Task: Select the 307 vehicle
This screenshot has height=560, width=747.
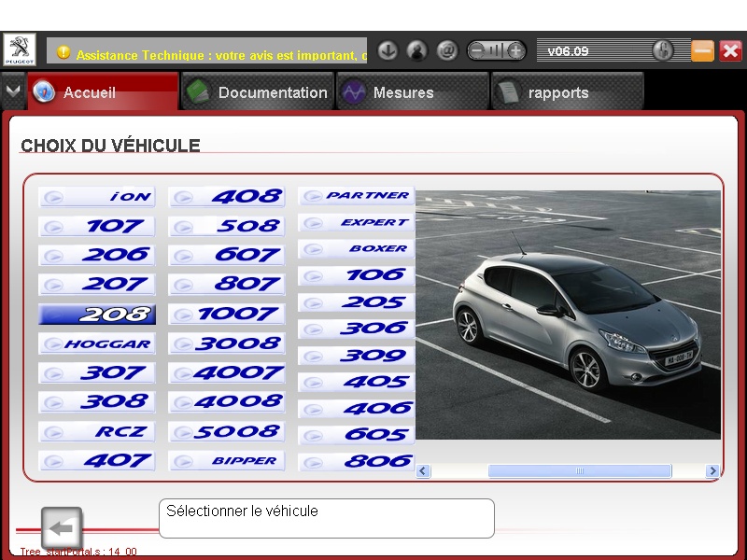Action: [x=97, y=372]
